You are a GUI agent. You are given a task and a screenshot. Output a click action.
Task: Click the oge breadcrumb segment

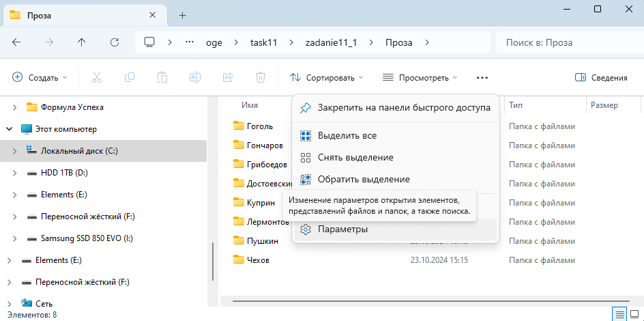click(214, 42)
